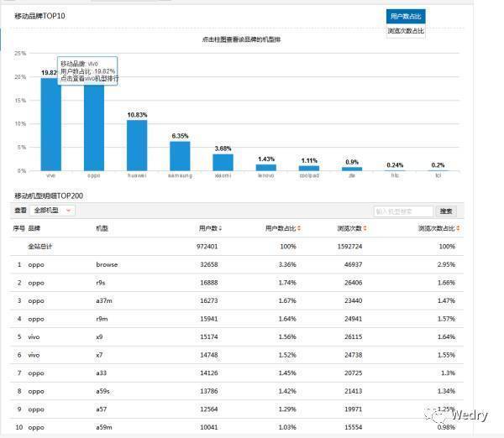
Task: Click user share 3.36%
Action: pyautogui.click(x=287, y=264)
